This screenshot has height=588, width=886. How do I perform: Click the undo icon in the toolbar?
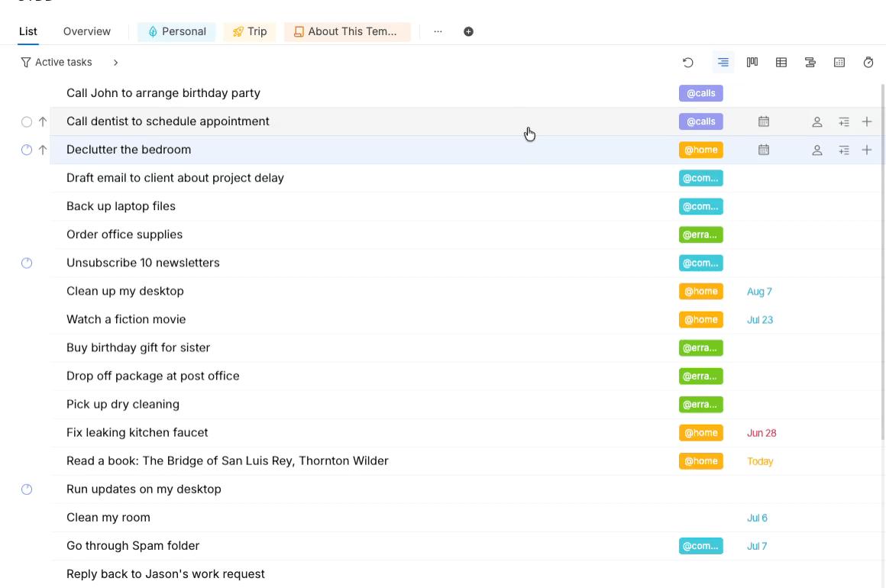coord(687,62)
